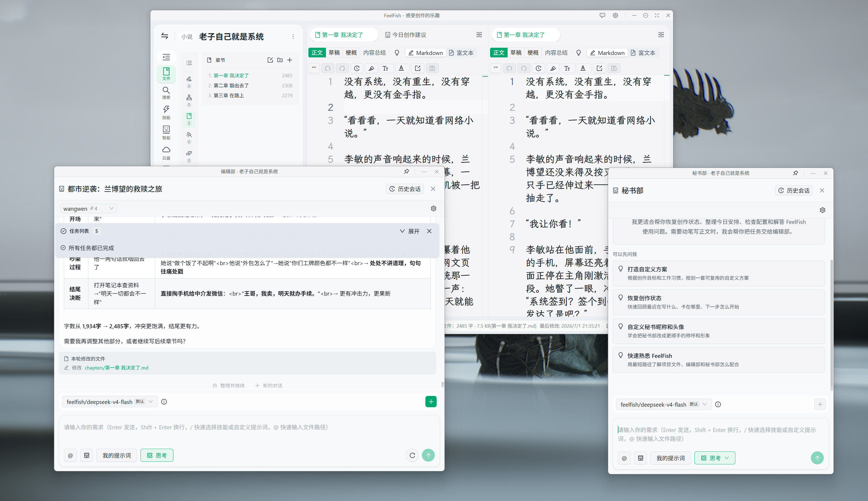The width and height of the screenshot is (868, 501).
Task: Open the Search panel in sidebar
Action: pos(166,93)
